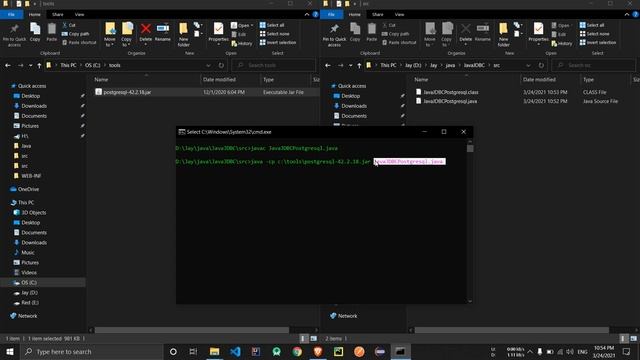This screenshot has height=360, width=640.
Task: Click JavaJDBC breadcrumb in src address bar
Action: coord(474,65)
